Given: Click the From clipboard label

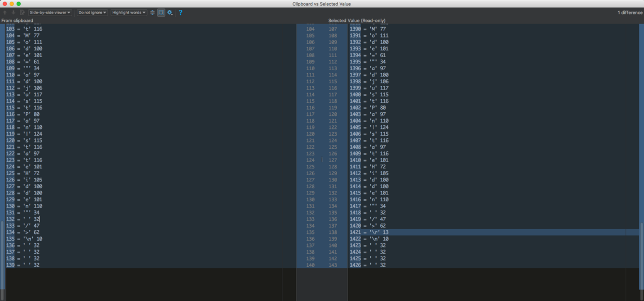Looking at the screenshot, I should 17,21.
